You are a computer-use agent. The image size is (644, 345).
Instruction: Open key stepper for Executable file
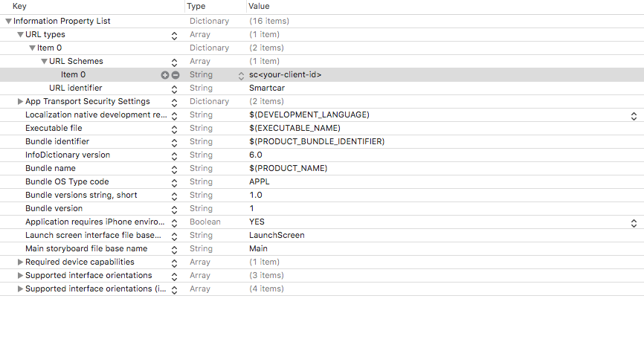coord(174,129)
